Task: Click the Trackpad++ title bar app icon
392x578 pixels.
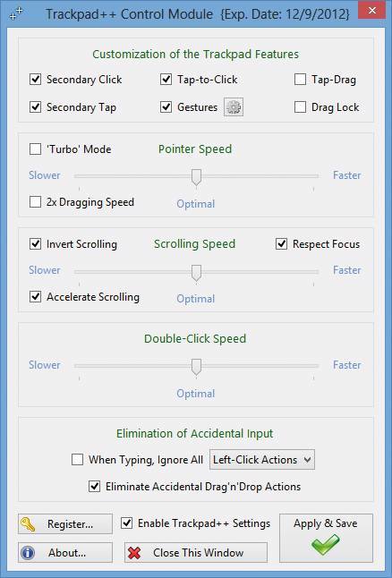Action: coord(16,14)
